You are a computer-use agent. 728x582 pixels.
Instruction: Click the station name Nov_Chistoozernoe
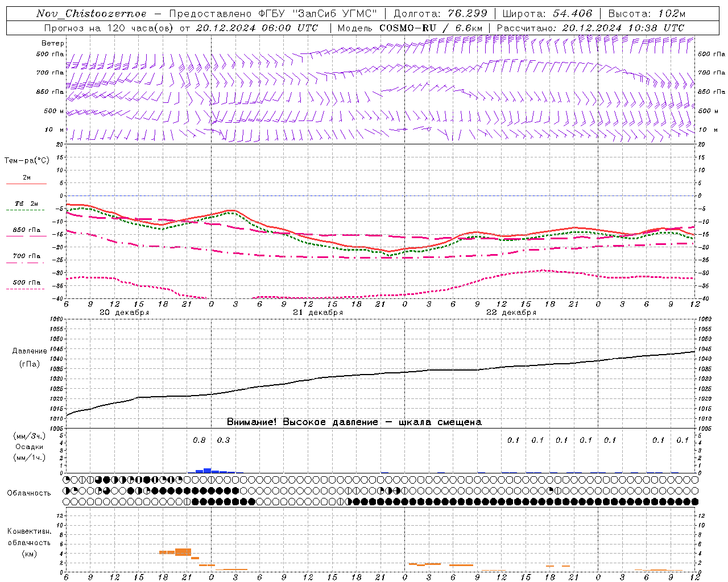[92, 14]
